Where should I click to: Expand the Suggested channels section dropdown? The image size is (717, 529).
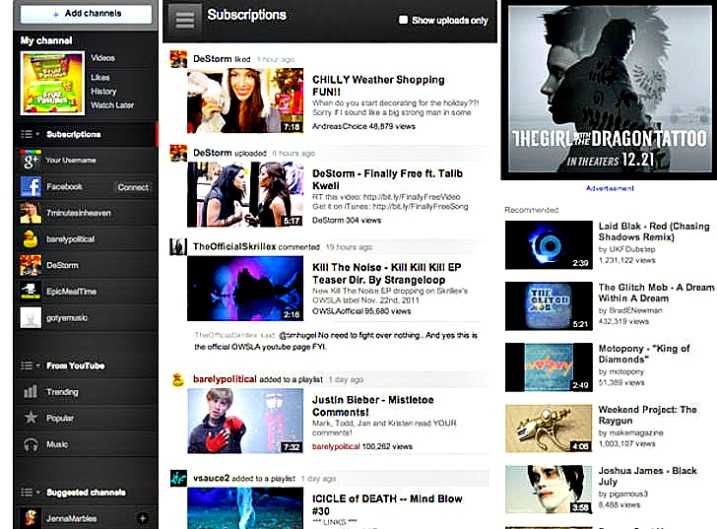coord(28,493)
